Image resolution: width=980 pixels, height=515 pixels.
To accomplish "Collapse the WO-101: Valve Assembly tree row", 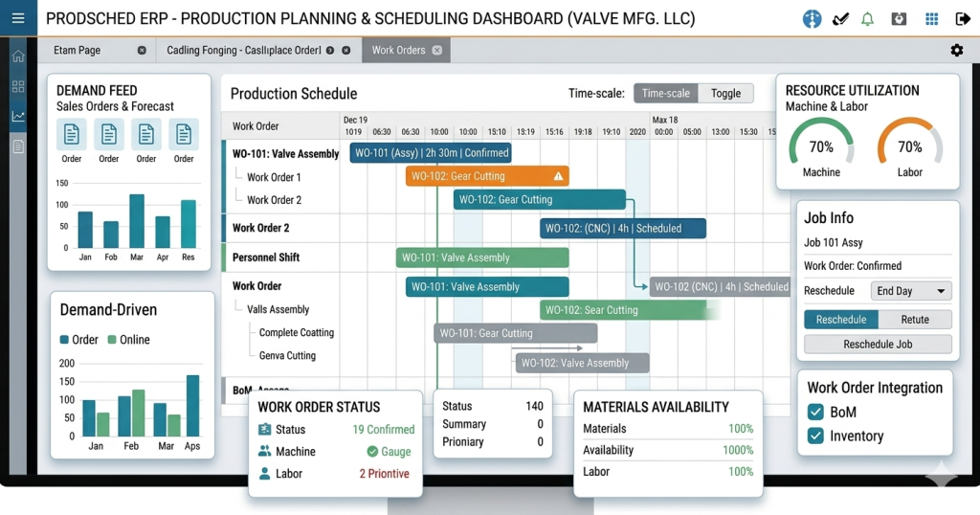I will pos(285,153).
